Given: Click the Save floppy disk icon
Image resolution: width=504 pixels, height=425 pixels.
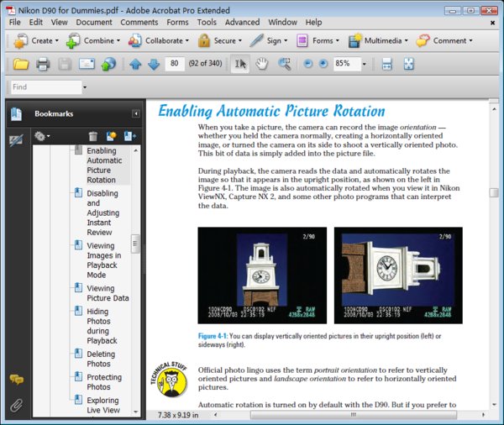Looking at the screenshot, I should [65, 65].
